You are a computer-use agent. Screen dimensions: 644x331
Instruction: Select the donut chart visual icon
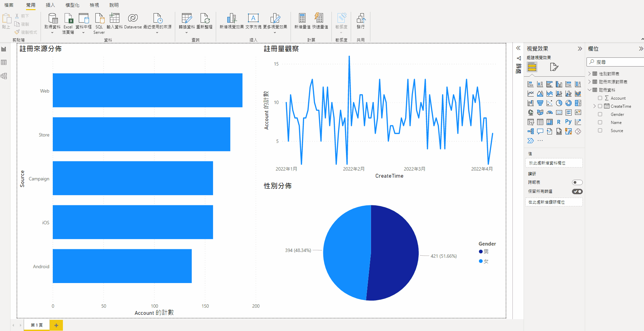pos(569,103)
